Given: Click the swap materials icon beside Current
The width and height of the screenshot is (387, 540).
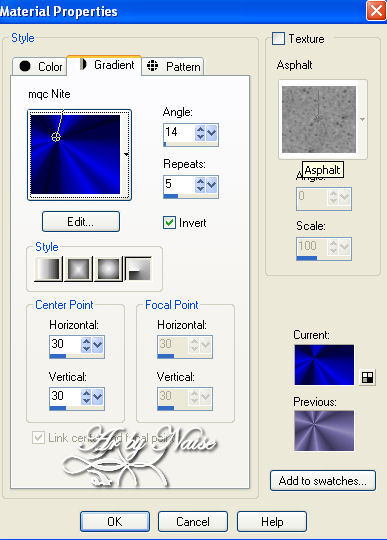Looking at the screenshot, I should pyautogui.click(x=367, y=377).
